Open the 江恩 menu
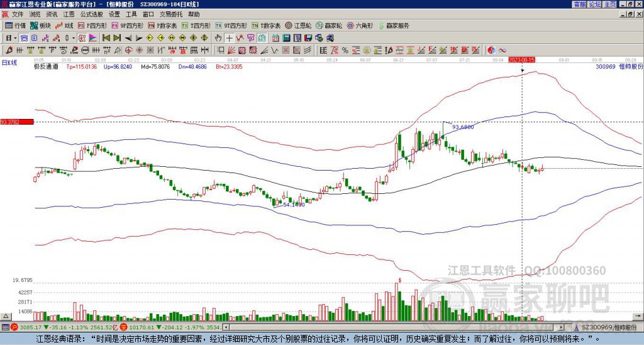Viewport: 644px width, 345px height. [x=69, y=14]
